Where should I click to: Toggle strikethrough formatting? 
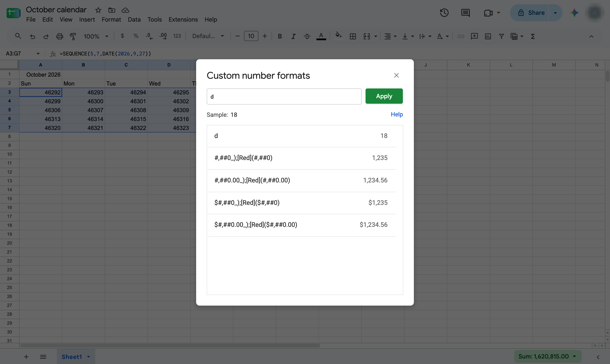307,36
